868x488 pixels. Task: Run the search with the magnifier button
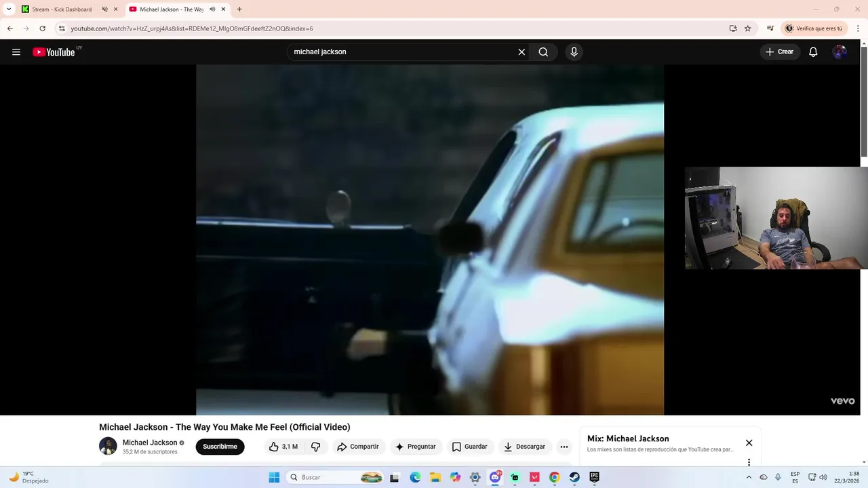543,52
